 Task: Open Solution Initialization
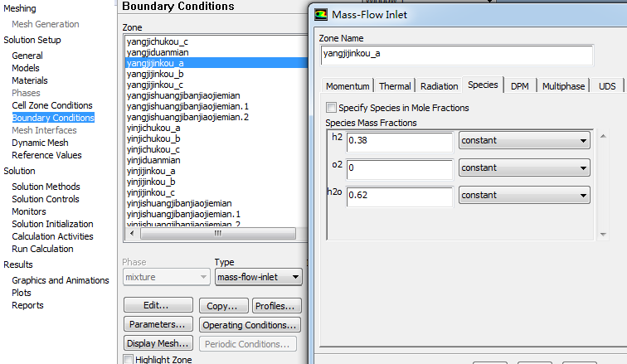[52, 224]
